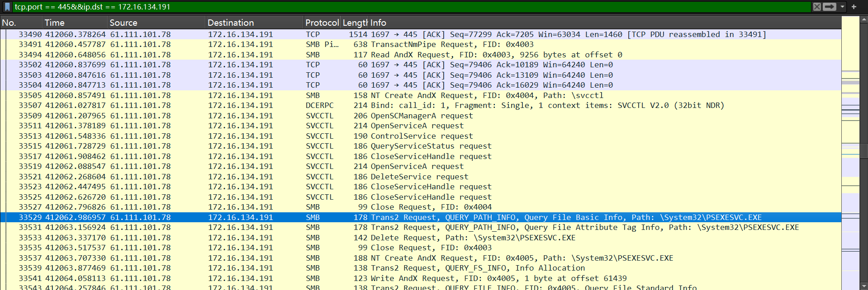868x290 pixels.
Task: Select packet 33490 TCP PDU reassembled row
Action: tap(421, 34)
